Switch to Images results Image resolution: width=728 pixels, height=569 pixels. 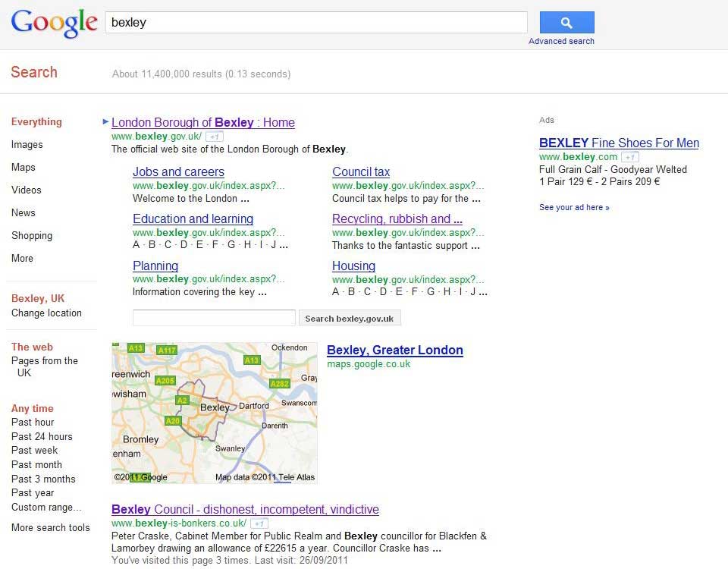pos(27,144)
